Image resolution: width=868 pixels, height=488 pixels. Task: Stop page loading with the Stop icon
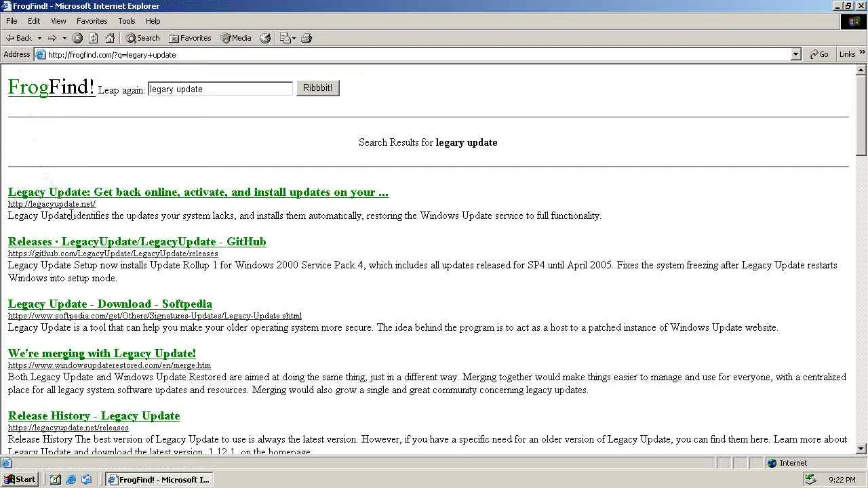click(77, 38)
